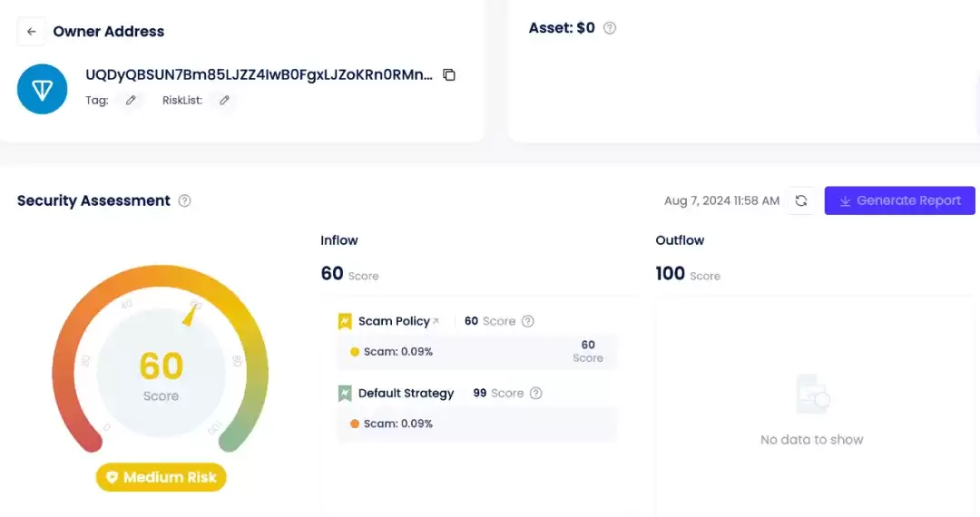This screenshot has width=980, height=517.
Task: Open help tooltip next to Asset
Action: click(x=610, y=28)
